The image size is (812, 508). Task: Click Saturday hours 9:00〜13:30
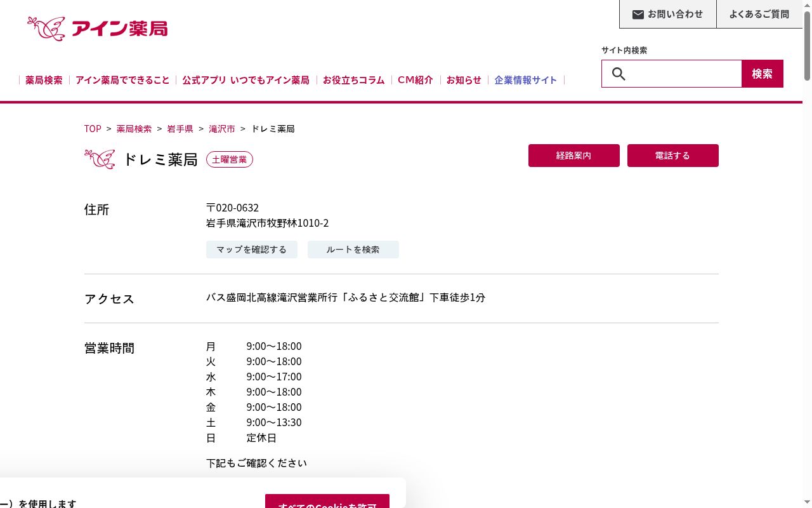click(x=274, y=422)
